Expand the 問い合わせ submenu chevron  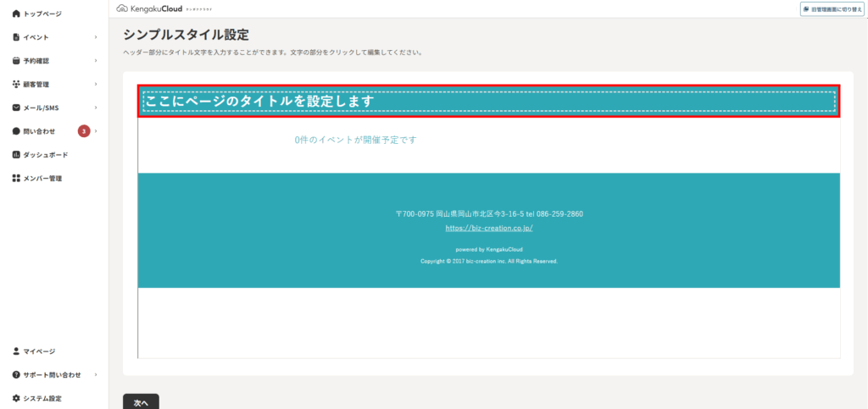point(96,131)
